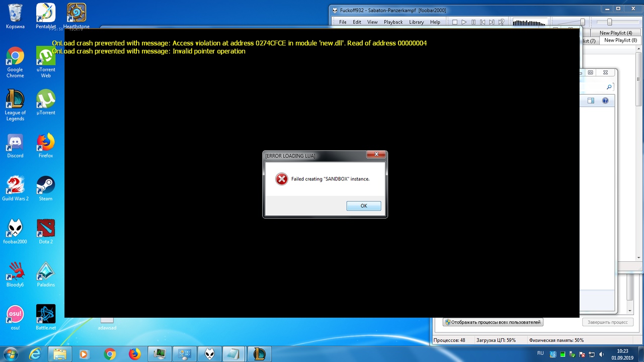Select the Hearthstone desktop shortcut
The width and height of the screenshot is (644, 362).
(76, 16)
